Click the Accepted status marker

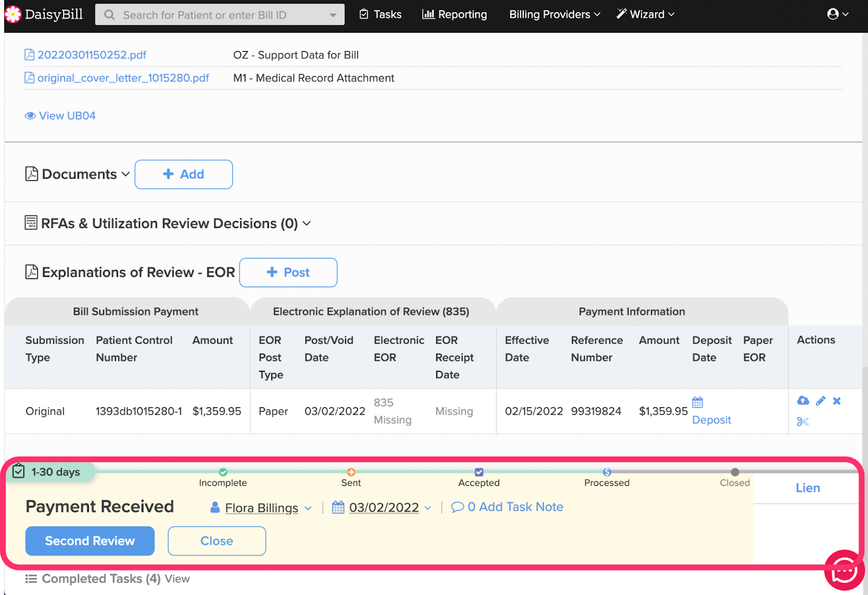479,472
